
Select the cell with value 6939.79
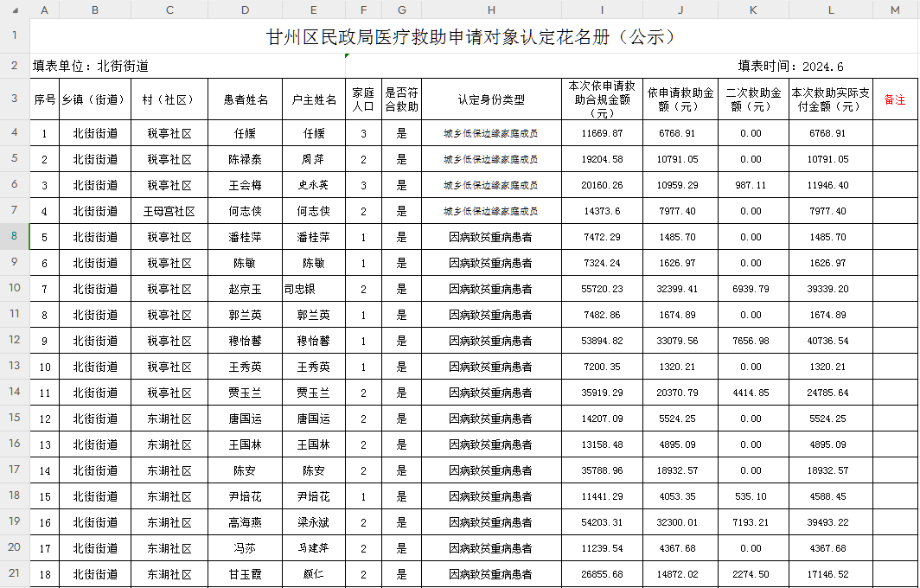[x=752, y=289]
